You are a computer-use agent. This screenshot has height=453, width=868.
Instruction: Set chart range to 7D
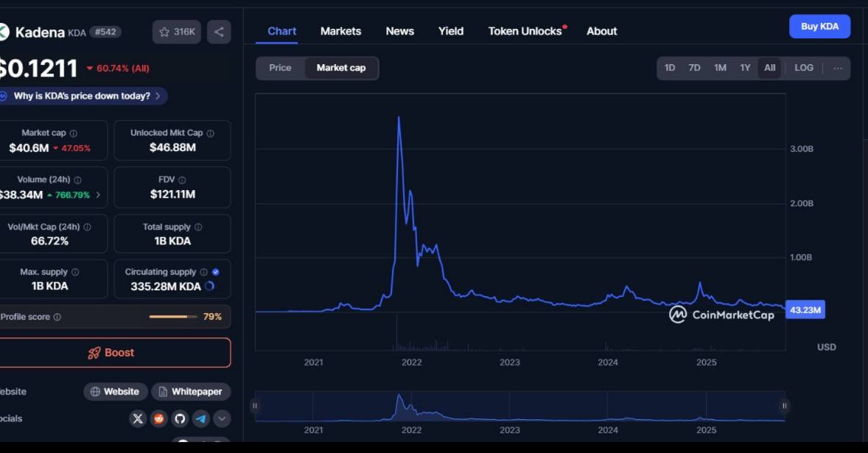(x=694, y=68)
